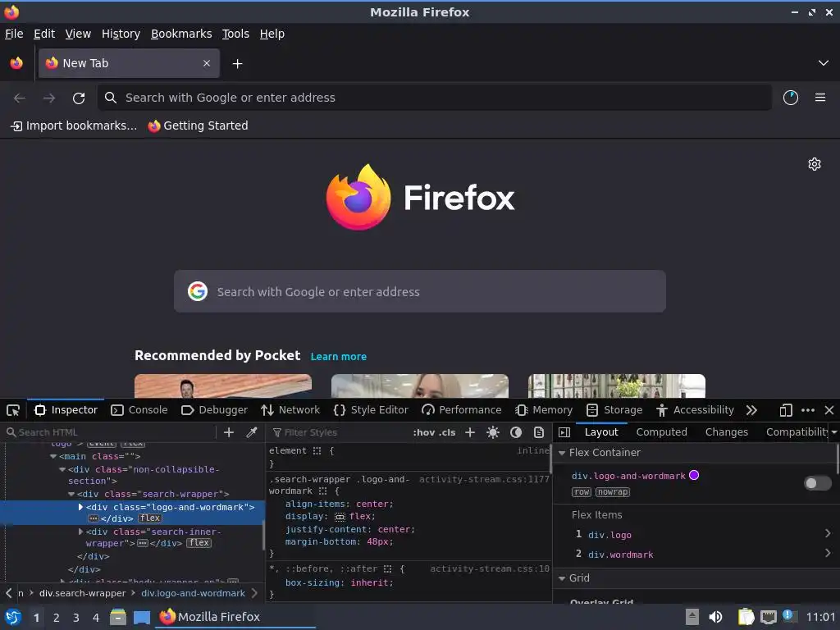The width and height of the screenshot is (840, 630).
Task: Open a new tab with plus button
Action: point(237,64)
